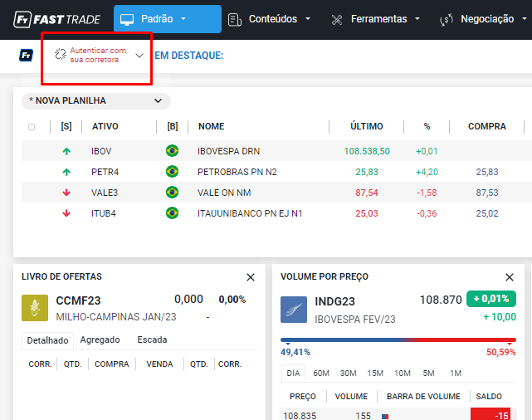Click the Ferramentas tools icon
The image size is (532, 420).
[337, 20]
